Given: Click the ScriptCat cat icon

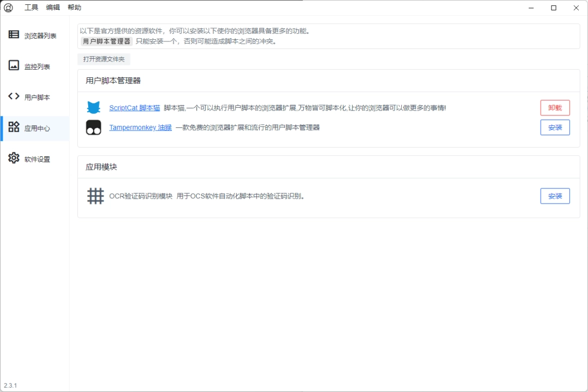Looking at the screenshot, I should click(94, 107).
